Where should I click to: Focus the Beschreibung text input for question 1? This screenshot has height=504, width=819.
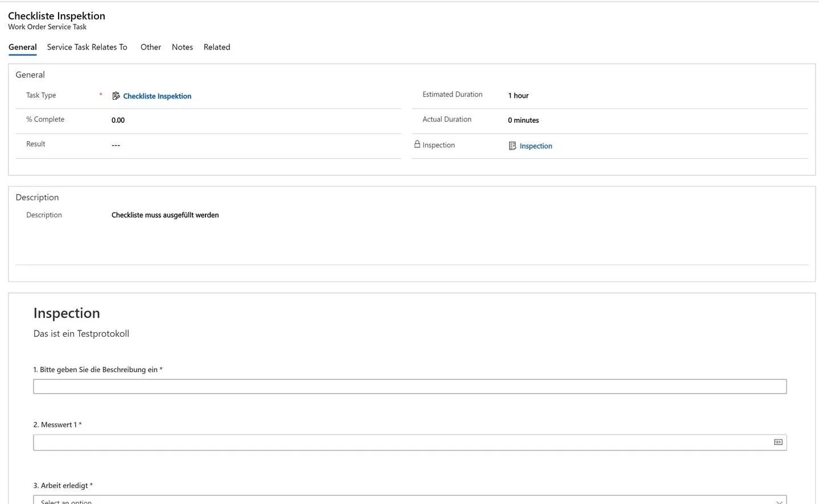(x=410, y=387)
